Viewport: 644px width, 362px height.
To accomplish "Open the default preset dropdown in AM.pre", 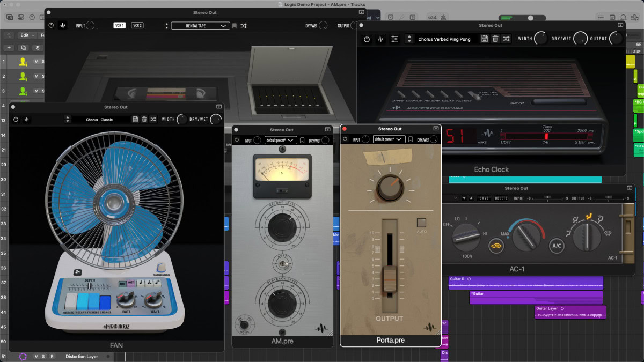I will 281,140.
